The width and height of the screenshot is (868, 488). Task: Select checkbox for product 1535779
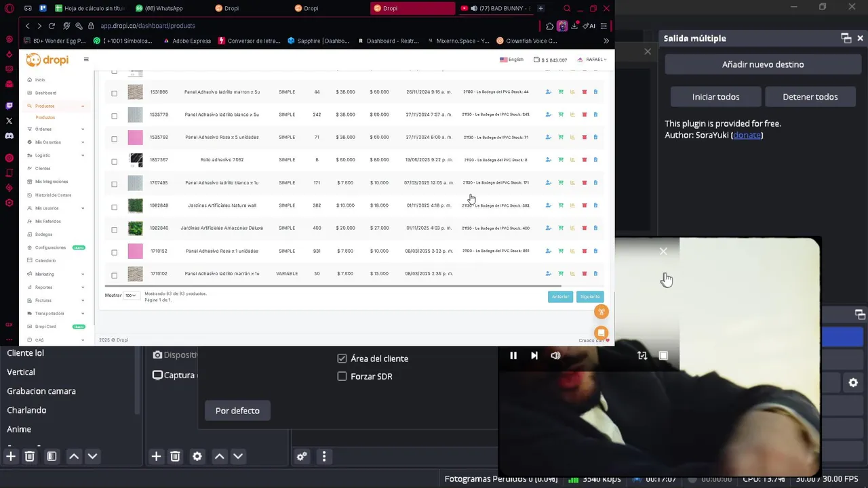114,116
